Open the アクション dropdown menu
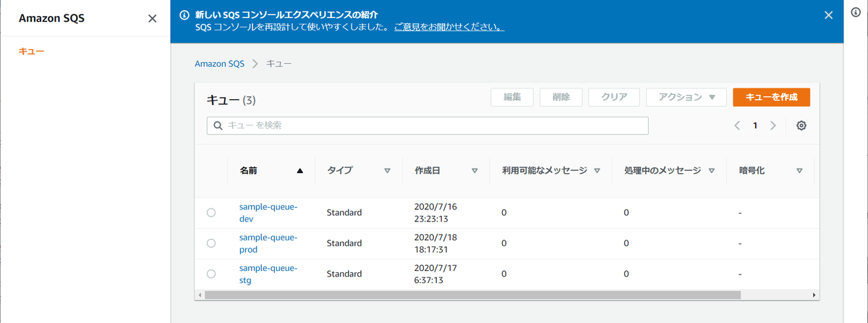This screenshot has height=323, width=868. (686, 97)
